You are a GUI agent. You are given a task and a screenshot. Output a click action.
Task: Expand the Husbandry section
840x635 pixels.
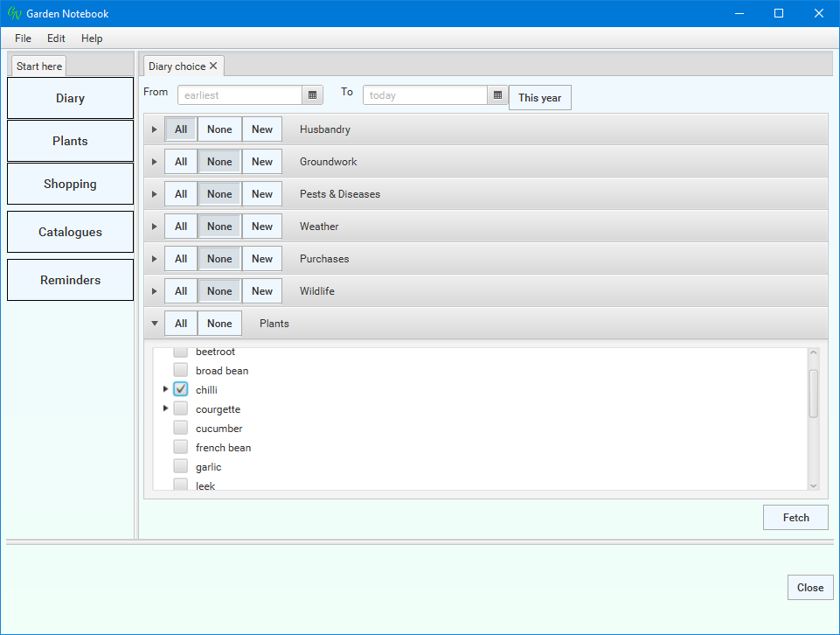[x=155, y=129]
